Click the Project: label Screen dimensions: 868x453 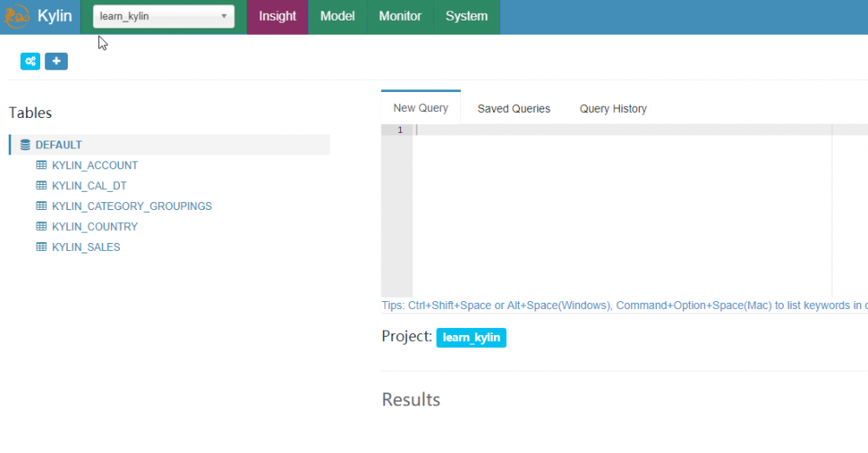406,336
